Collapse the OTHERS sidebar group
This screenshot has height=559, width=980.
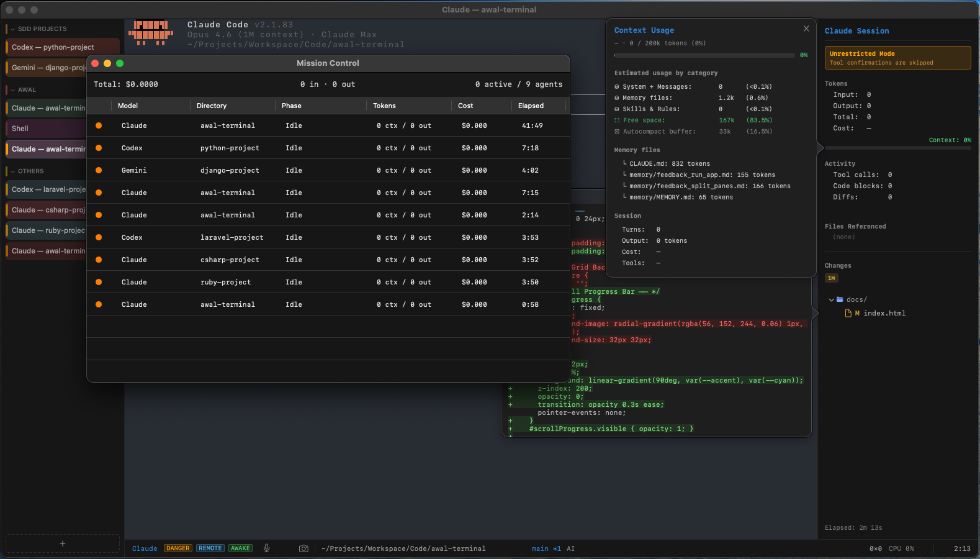[x=12, y=171]
